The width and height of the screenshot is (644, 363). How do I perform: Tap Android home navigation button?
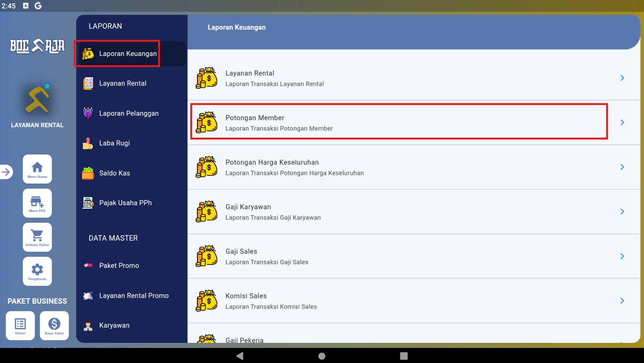pyautogui.click(x=322, y=356)
